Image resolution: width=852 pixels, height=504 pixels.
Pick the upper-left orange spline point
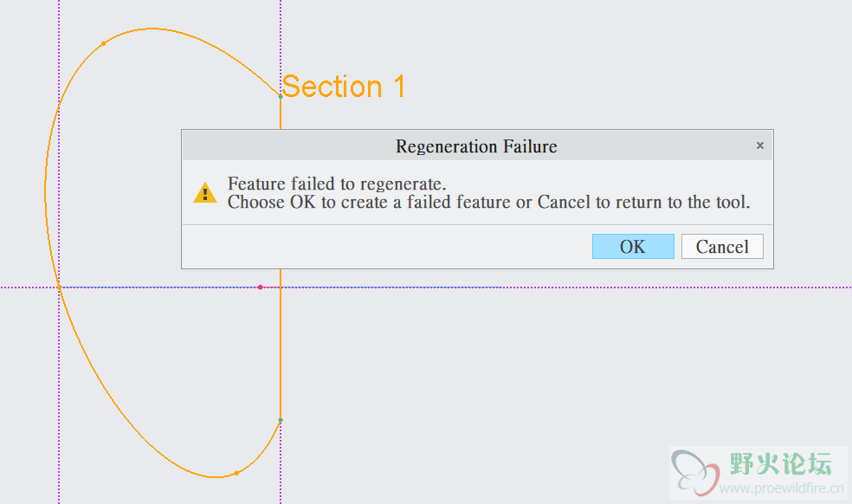(x=103, y=43)
